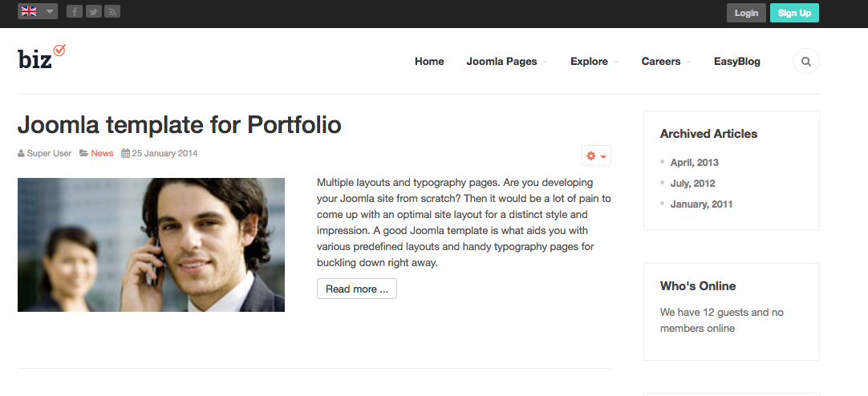
Task: Click the Super User author icon
Action: (x=21, y=153)
